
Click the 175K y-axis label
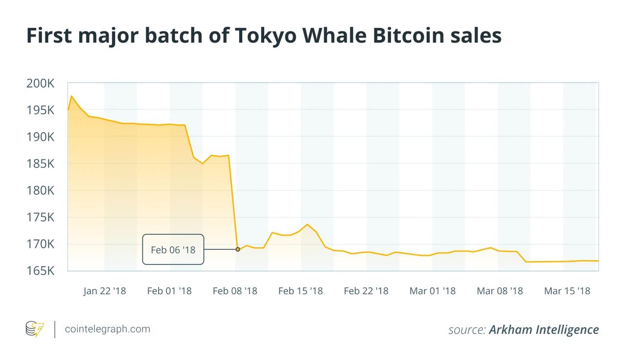pyautogui.click(x=40, y=218)
